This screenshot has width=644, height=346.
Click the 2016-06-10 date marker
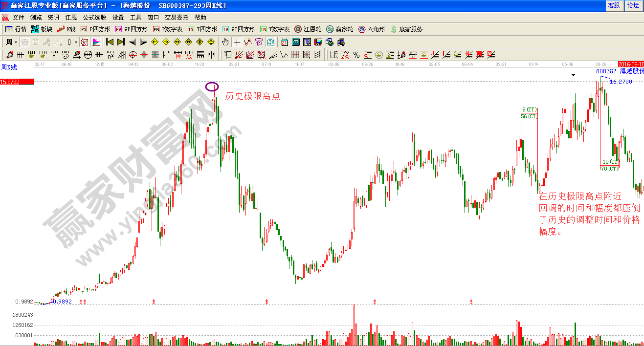pos(631,64)
